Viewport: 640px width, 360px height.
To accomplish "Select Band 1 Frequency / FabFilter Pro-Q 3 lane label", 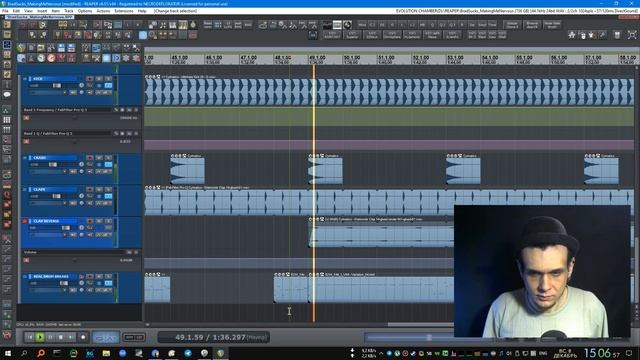I will coord(55,110).
